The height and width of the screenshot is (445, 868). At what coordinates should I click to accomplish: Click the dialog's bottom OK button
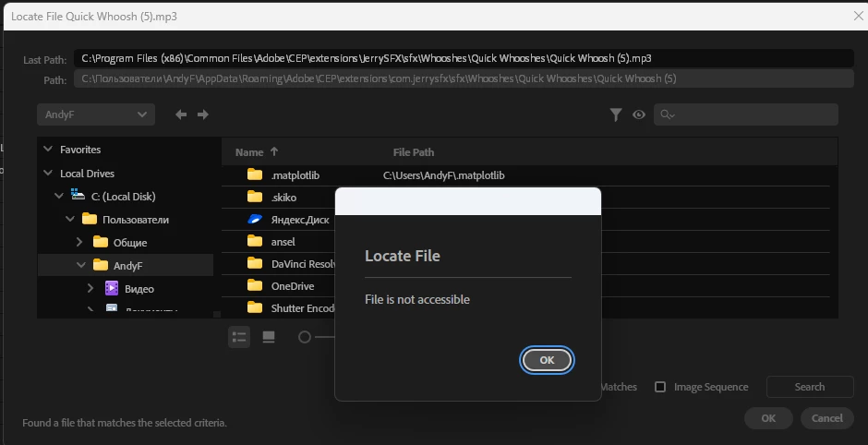(x=768, y=418)
